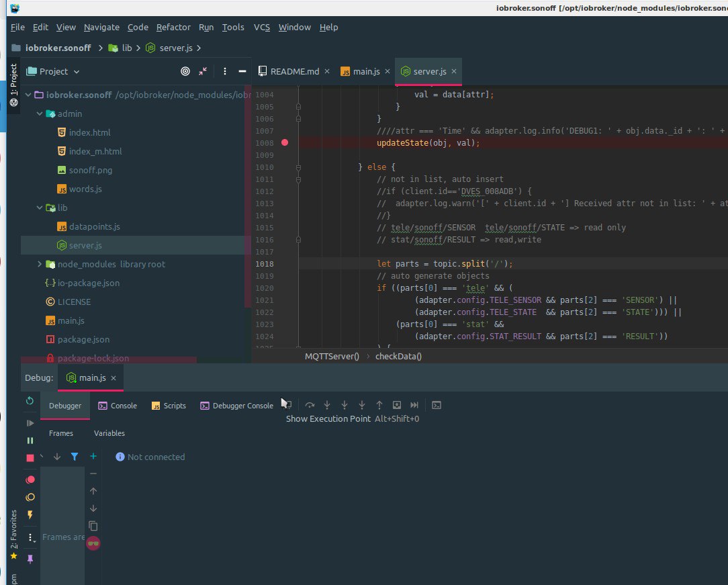Click Step Out upward arrow
Screen dimensions: 728x585
pos(379,405)
